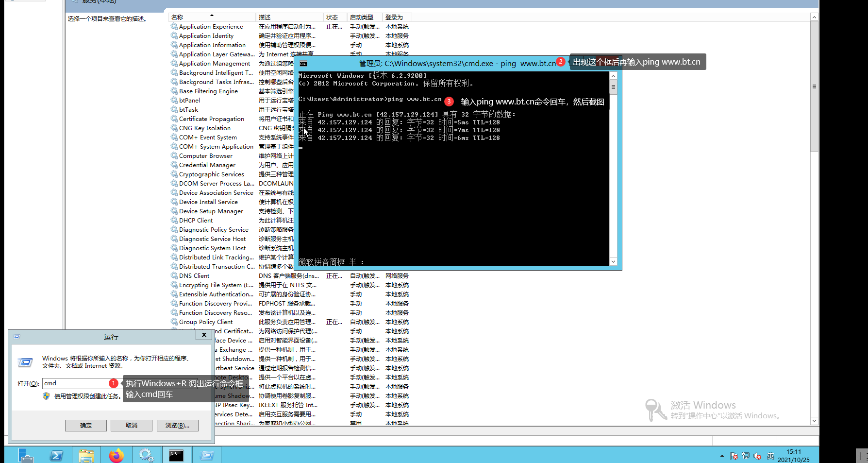The height and width of the screenshot is (463, 868).
Task: Open the volume tray icon
Action: tap(757, 456)
